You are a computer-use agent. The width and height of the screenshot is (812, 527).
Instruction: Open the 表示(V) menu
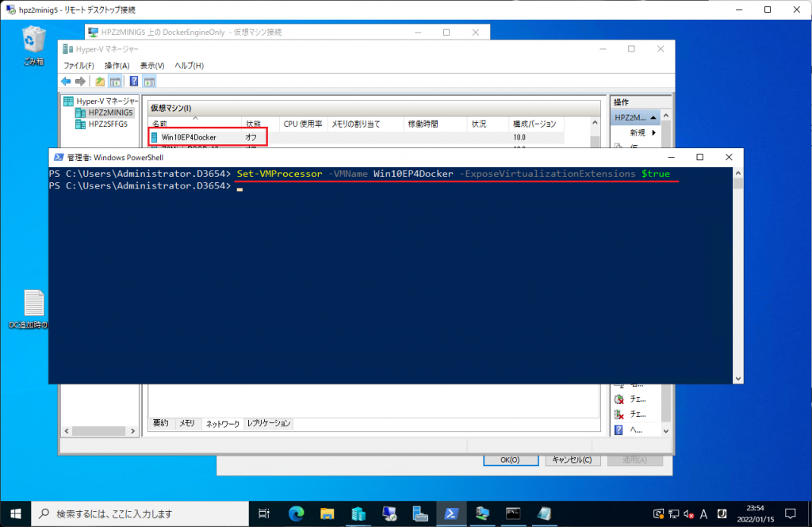click(152, 66)
